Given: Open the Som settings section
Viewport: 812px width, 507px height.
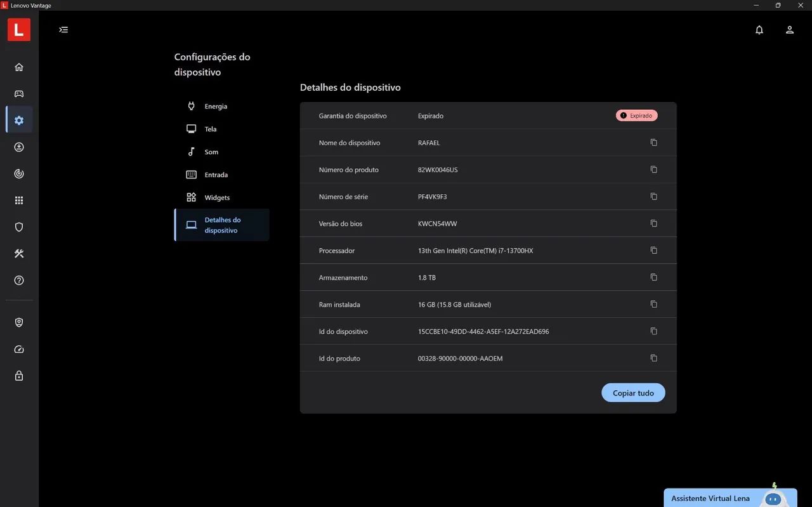Looking at the screenshot, I should tap(221, 152).
